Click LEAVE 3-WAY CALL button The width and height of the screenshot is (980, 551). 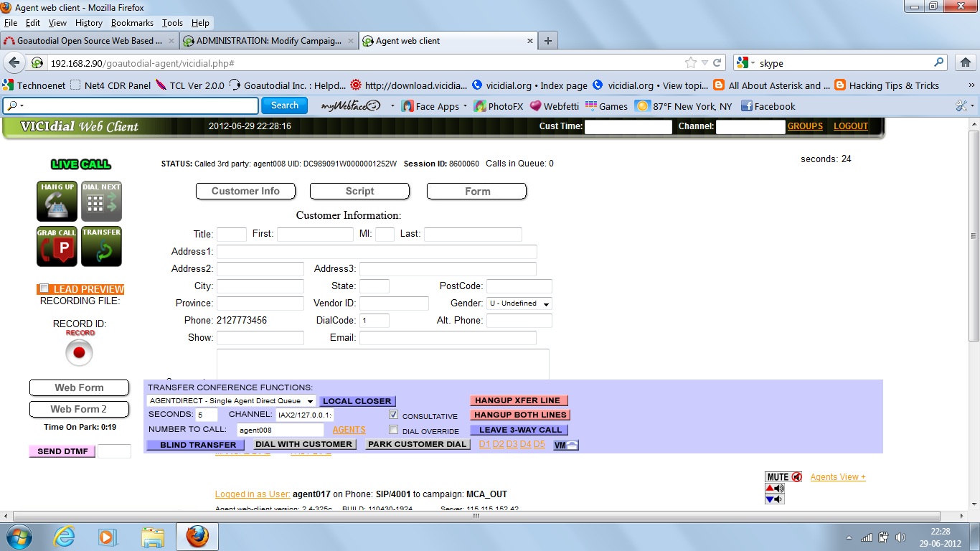pos(519,430)
